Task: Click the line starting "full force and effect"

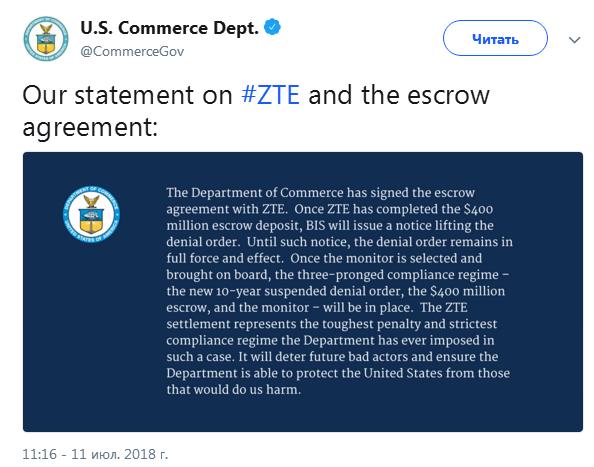Action: (324, 258)
